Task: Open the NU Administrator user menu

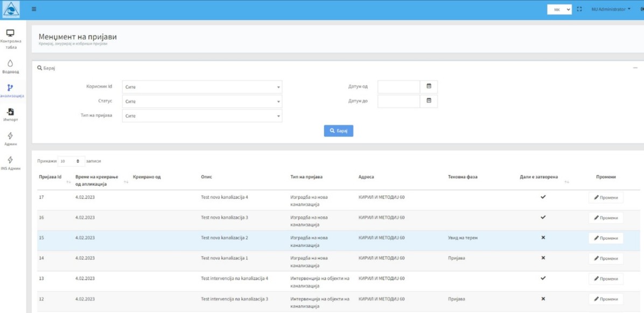Action: point(611,9)
